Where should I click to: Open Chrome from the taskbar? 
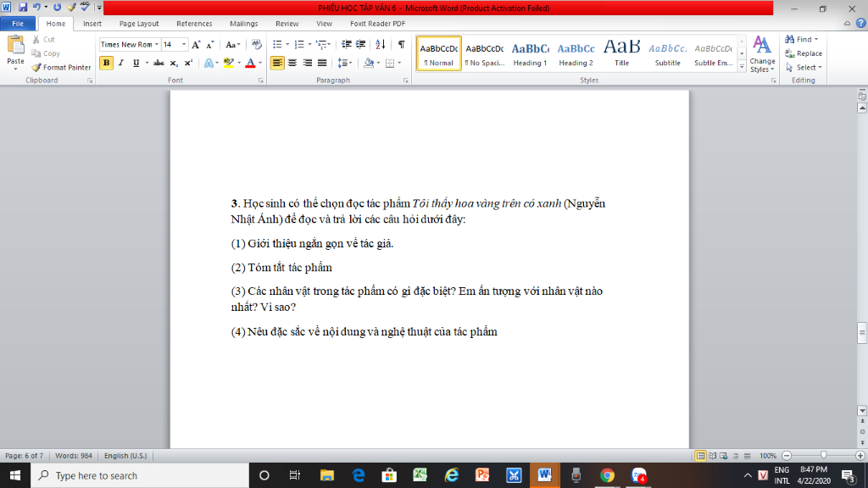(607, 475)
